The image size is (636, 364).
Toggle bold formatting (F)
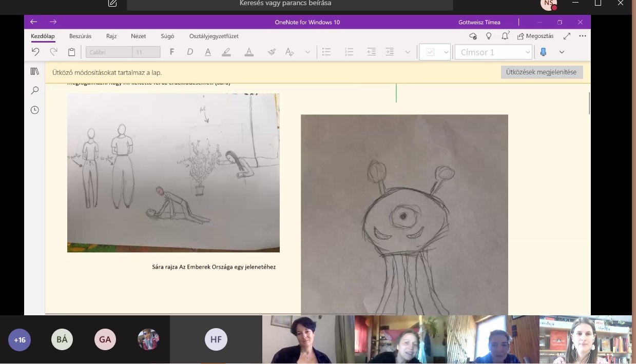tap(171, 52)
